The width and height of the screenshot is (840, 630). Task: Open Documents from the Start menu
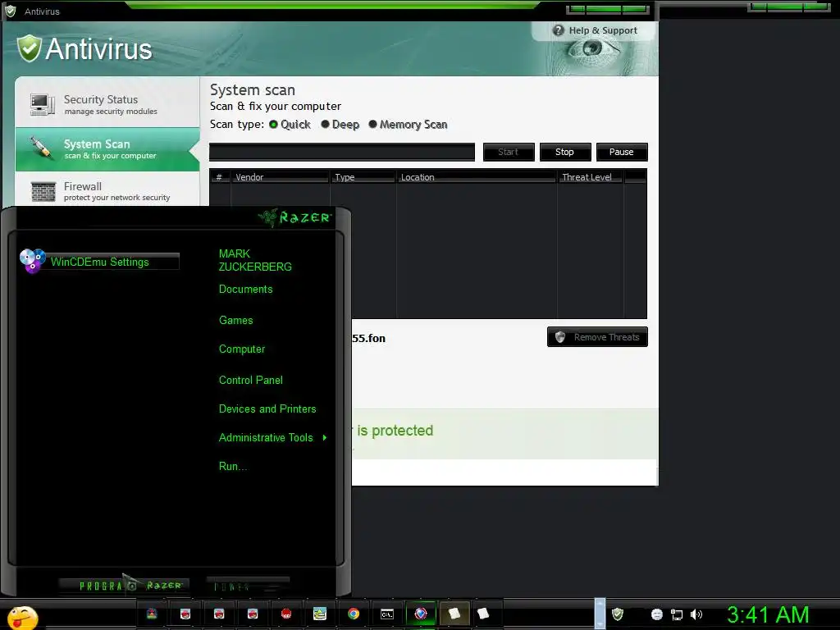(246, 290)
